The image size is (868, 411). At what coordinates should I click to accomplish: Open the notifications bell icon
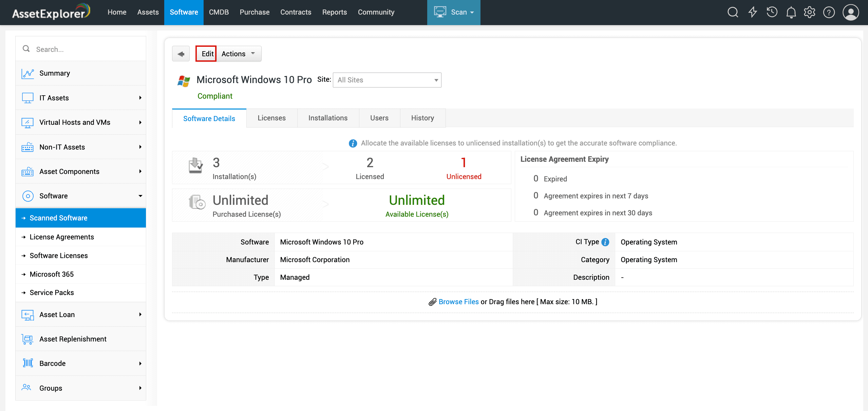coord(791,12)
